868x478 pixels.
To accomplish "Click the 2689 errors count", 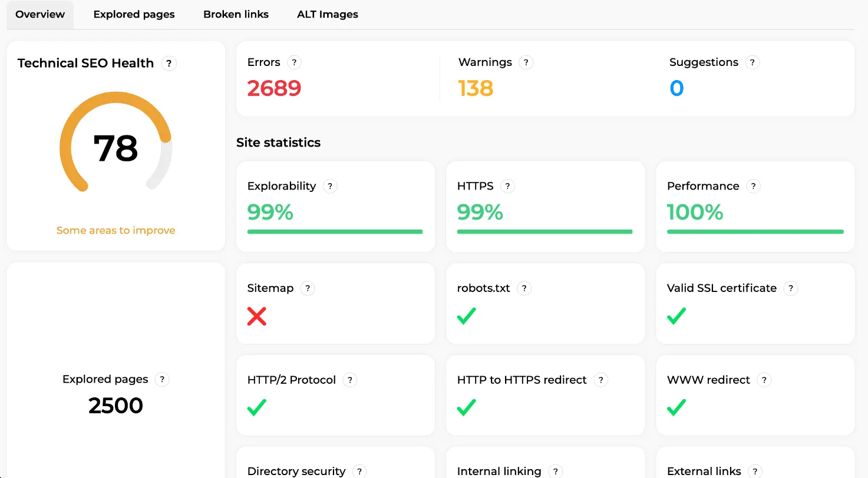I will (274, 88).
